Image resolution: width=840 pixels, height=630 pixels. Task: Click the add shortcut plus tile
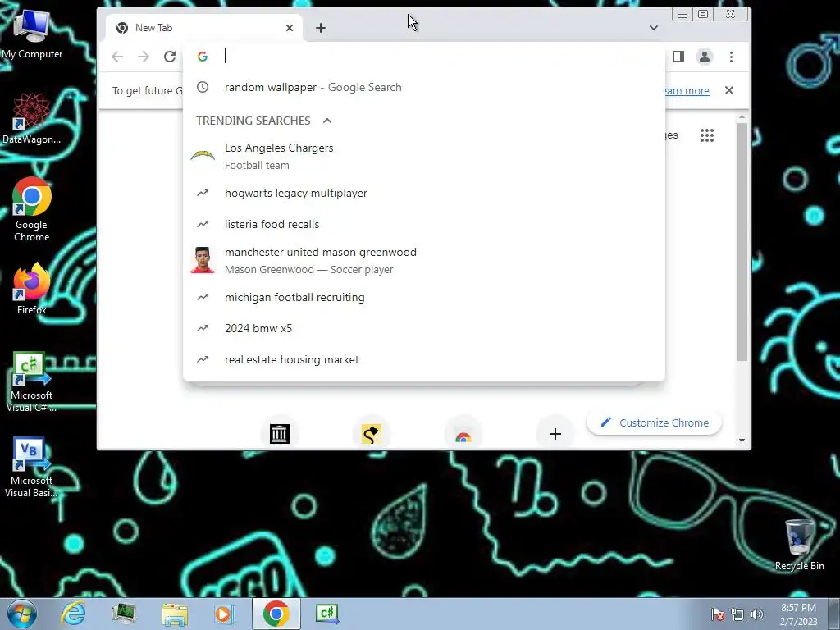555,433
